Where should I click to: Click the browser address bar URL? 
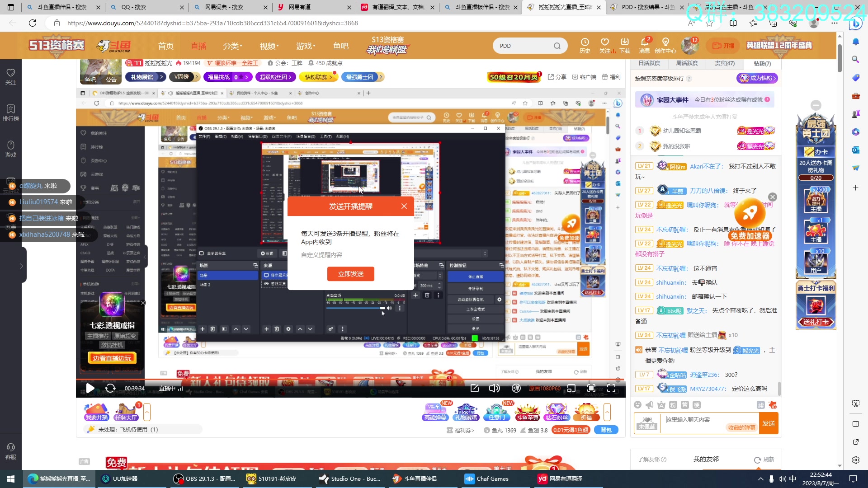point(212,23)
